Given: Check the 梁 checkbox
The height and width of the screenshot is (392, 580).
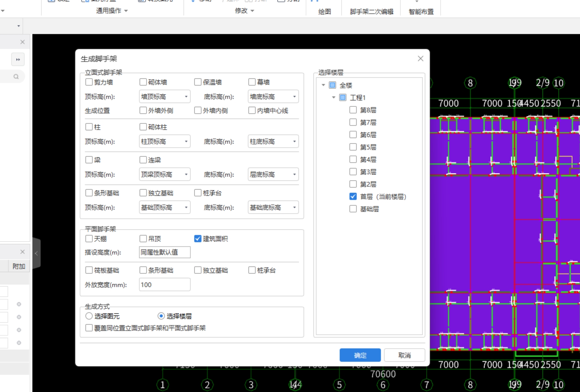Looking at the screenshot, I should point(89,160).
